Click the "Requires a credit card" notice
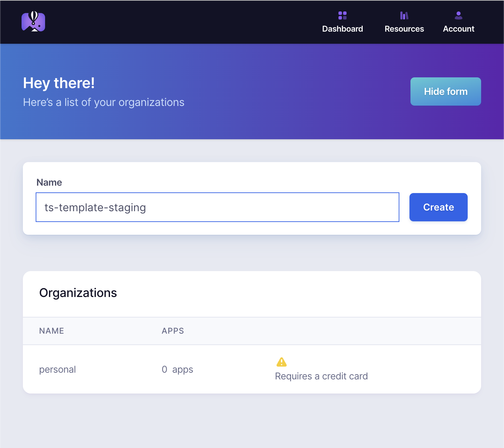Viewport: 504px width, 448px height. click(321, 376)
